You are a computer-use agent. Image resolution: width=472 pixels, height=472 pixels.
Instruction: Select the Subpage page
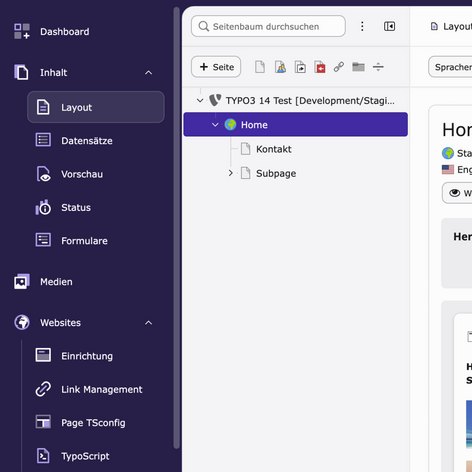click(x=276, y=173)
